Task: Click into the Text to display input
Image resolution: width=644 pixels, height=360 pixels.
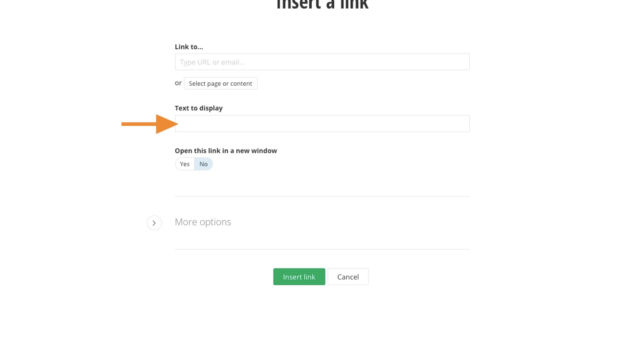Action: tap(322, 124)
